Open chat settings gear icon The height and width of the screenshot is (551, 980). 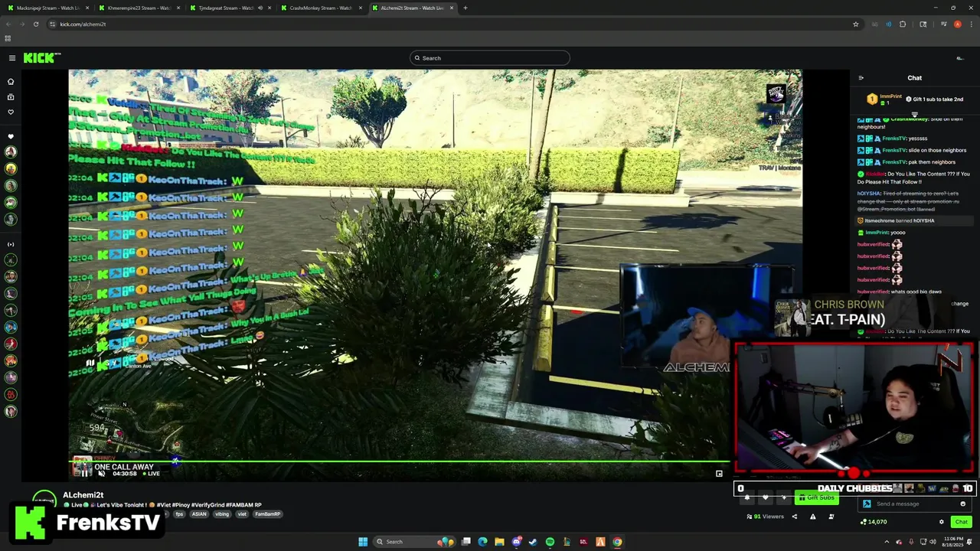[x=942, y=522]
